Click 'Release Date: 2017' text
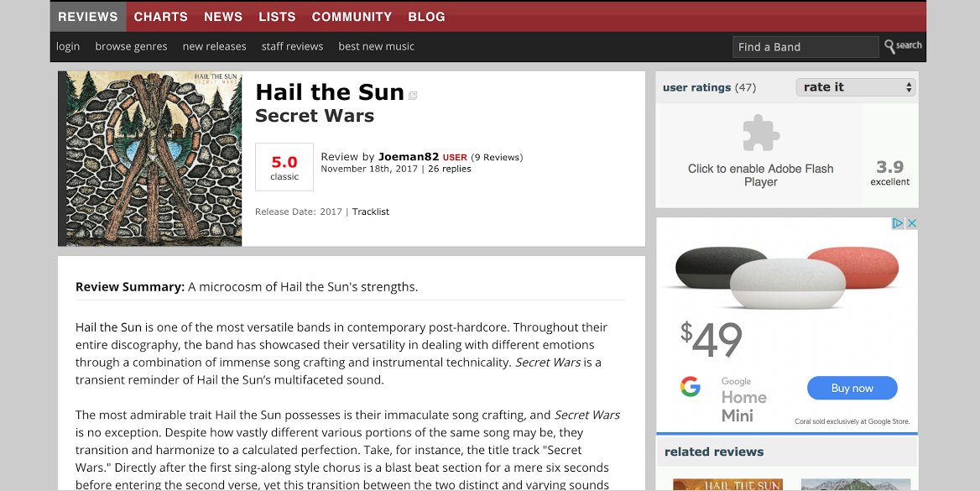 point(298,212)
